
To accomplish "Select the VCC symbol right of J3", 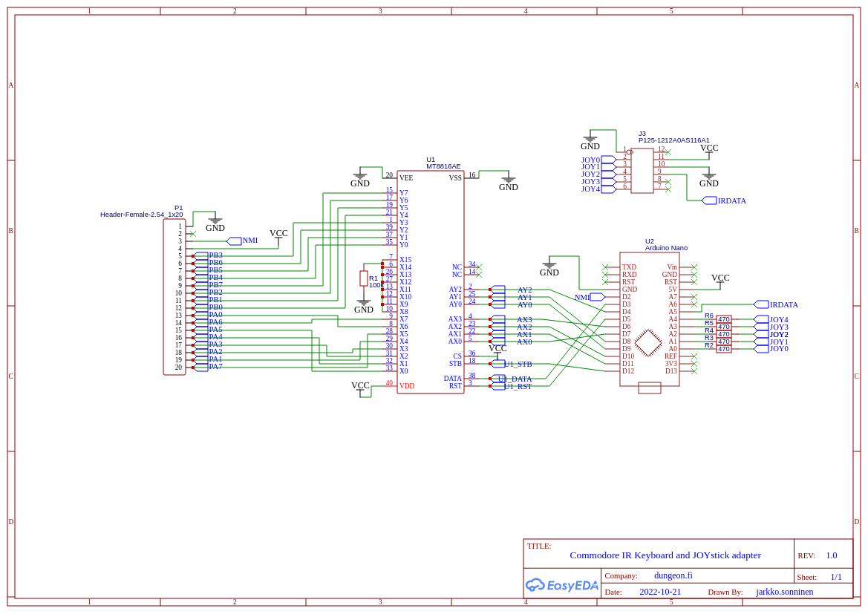I will [709, 151].
